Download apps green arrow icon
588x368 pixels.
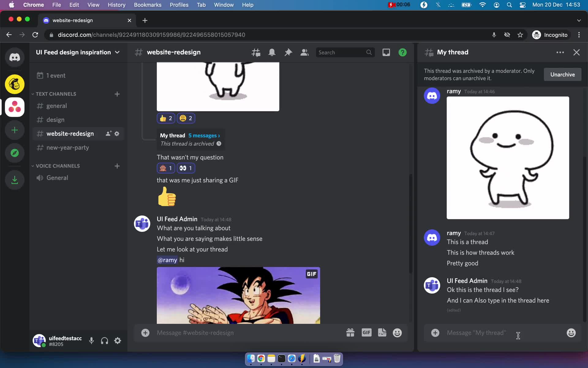pos(14,180)
